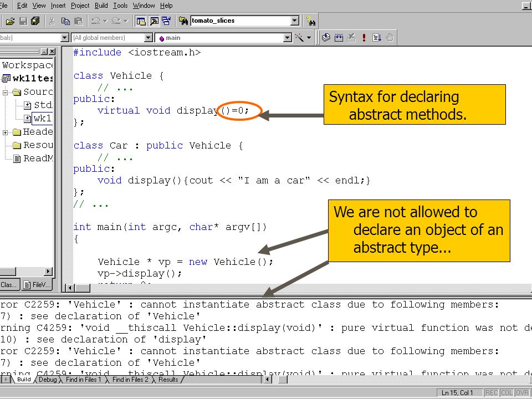Click the Paste toolbar icon
The image size is (532, 399).
[78, 21]
